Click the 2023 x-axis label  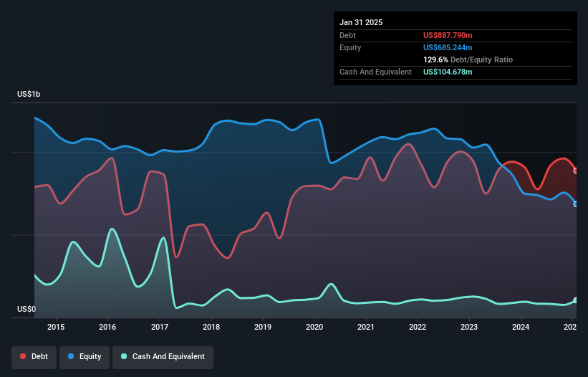click(469, 327)
